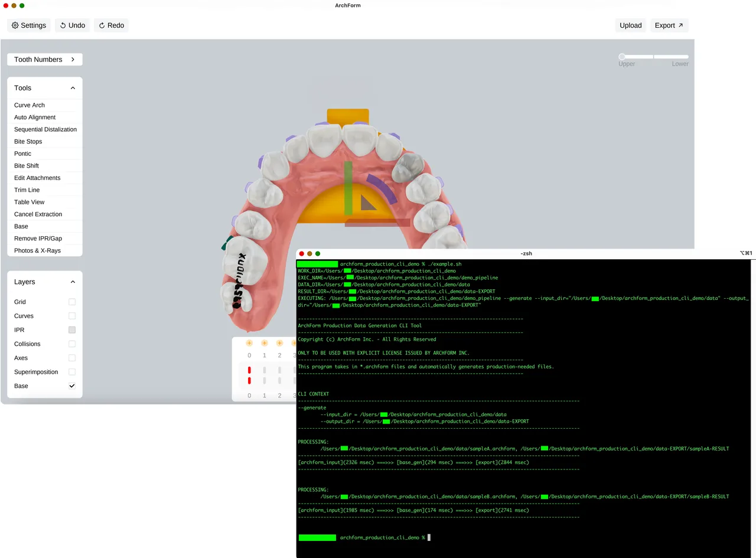Click the 'Copyright (c) ArchForm Inc.' terminal line

click(367, 339)
